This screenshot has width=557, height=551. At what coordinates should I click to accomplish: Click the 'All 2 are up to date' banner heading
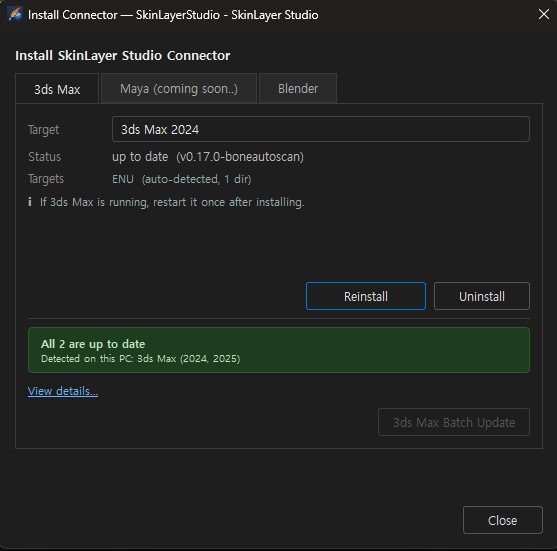click(x=93, y=344)
